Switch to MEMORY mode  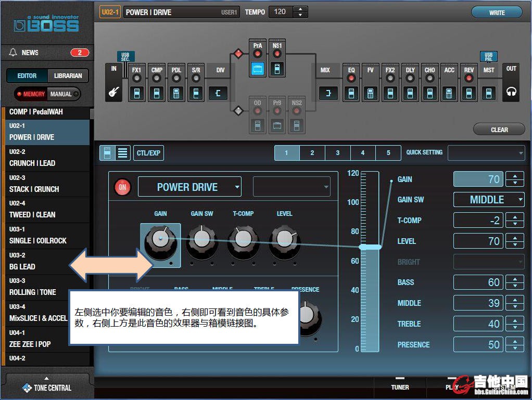tap(31, 94)
